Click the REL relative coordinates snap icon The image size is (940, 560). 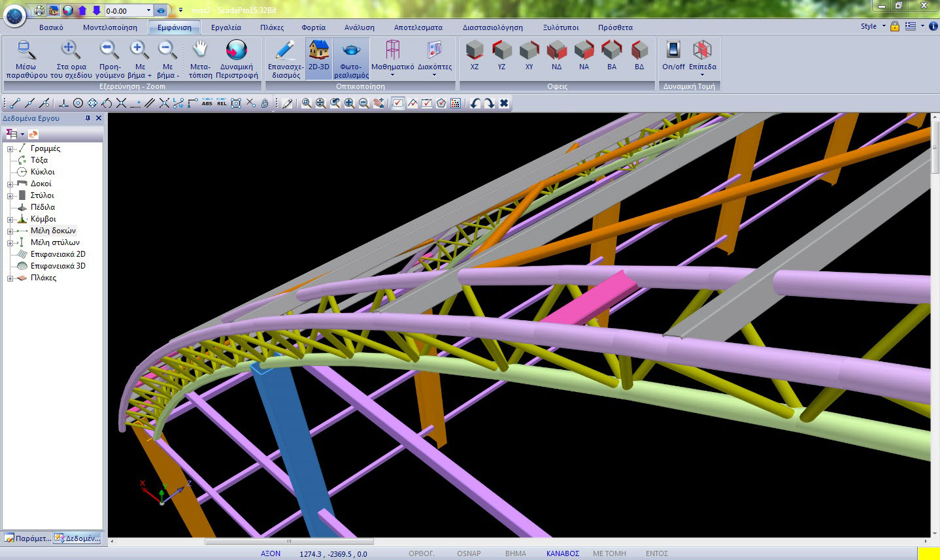[222, 103]
